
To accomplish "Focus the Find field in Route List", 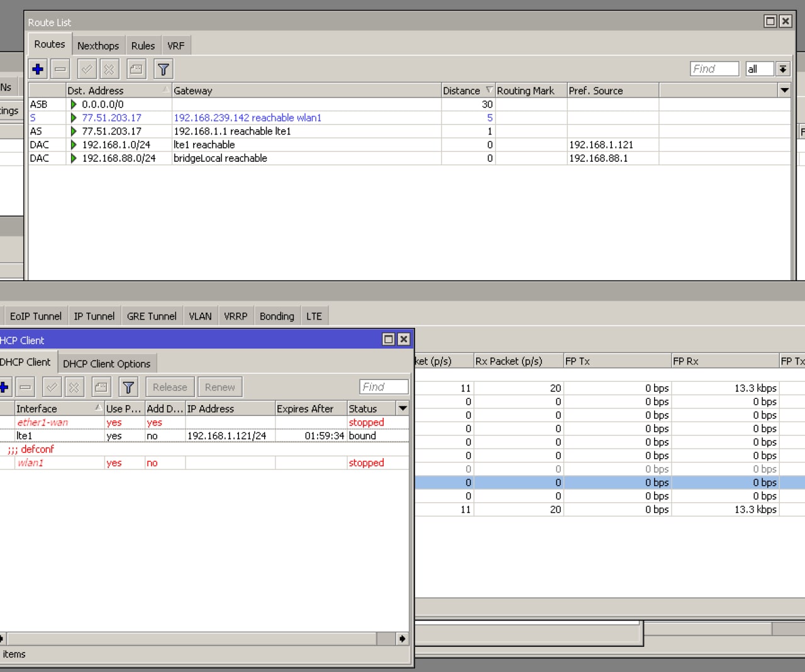I will (714, 69).
